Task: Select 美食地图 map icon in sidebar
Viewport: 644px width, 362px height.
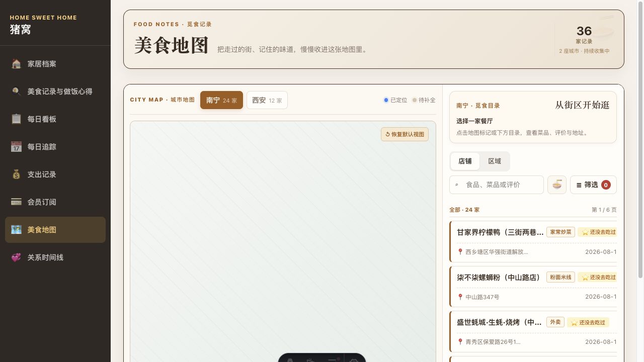Action: coord(16,230)
